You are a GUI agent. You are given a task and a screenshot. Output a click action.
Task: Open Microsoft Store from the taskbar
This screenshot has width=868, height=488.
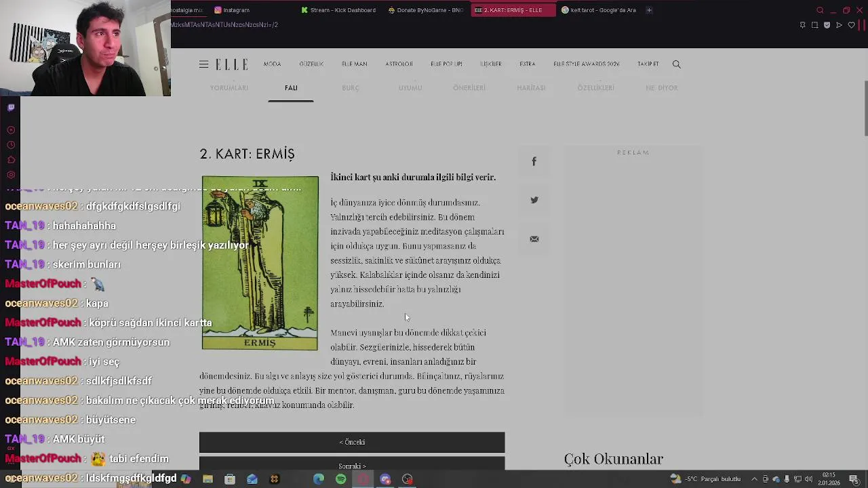230,479
